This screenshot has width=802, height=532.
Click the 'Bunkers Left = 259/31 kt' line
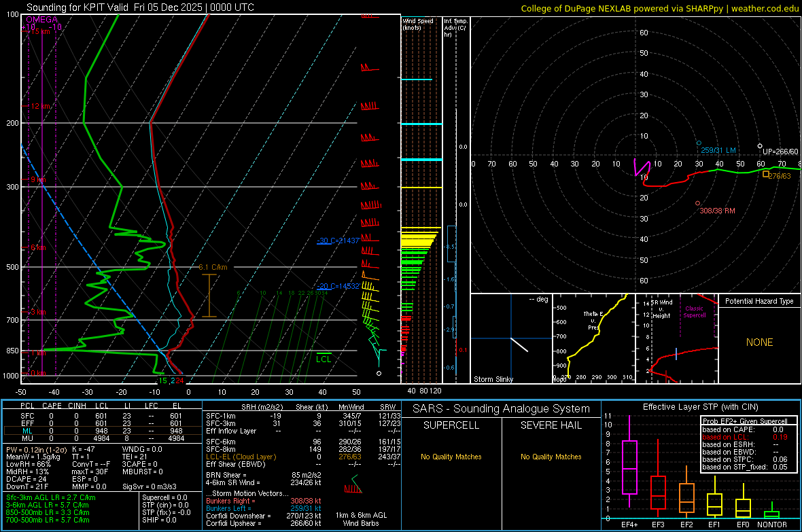pyautogui.click(x=264, y=508)
